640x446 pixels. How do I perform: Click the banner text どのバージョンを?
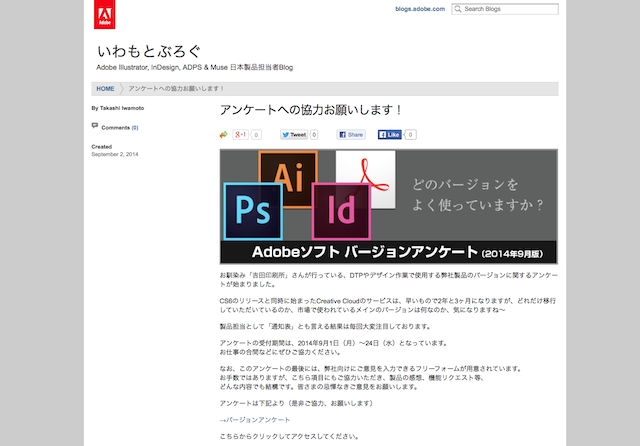465,184
